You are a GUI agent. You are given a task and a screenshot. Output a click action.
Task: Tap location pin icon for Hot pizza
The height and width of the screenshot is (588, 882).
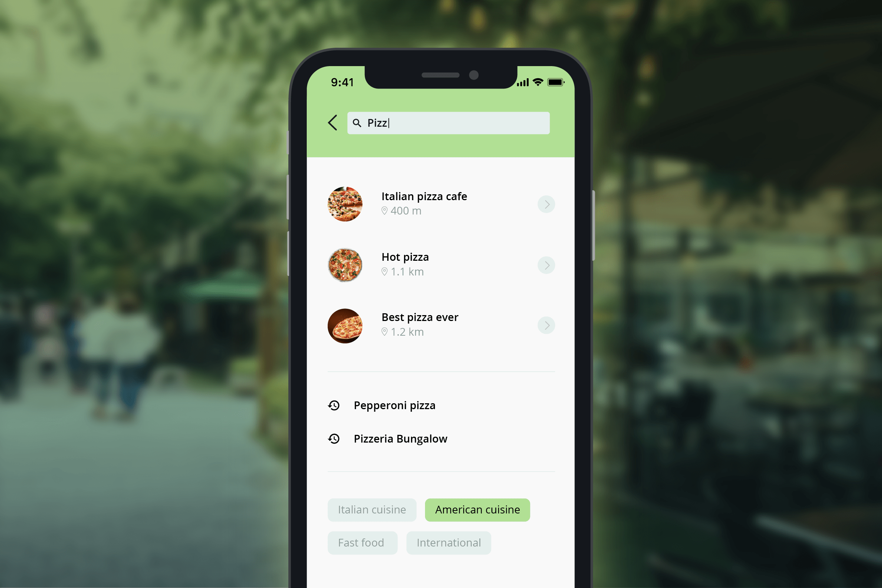383,271
